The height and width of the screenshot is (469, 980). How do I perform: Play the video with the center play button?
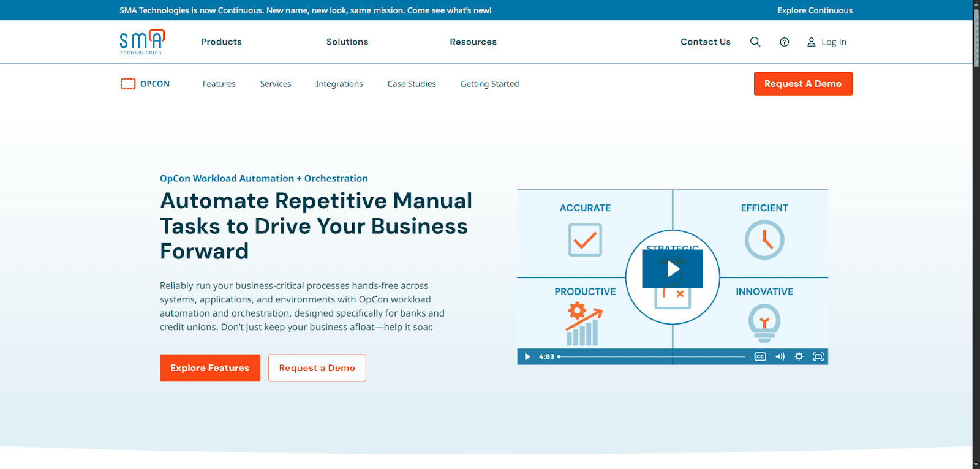tap(673, 269)
